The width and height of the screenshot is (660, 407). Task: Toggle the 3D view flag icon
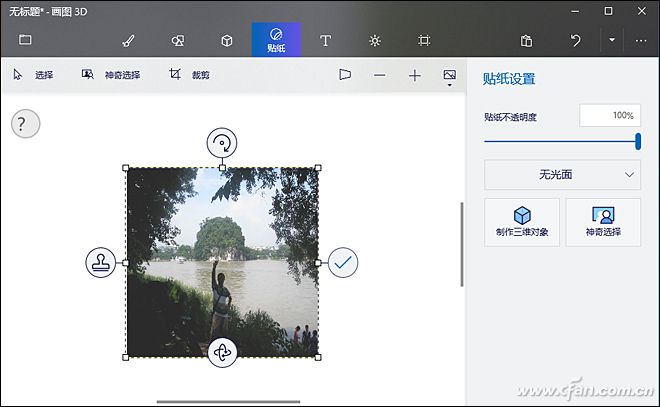(345, 75)
